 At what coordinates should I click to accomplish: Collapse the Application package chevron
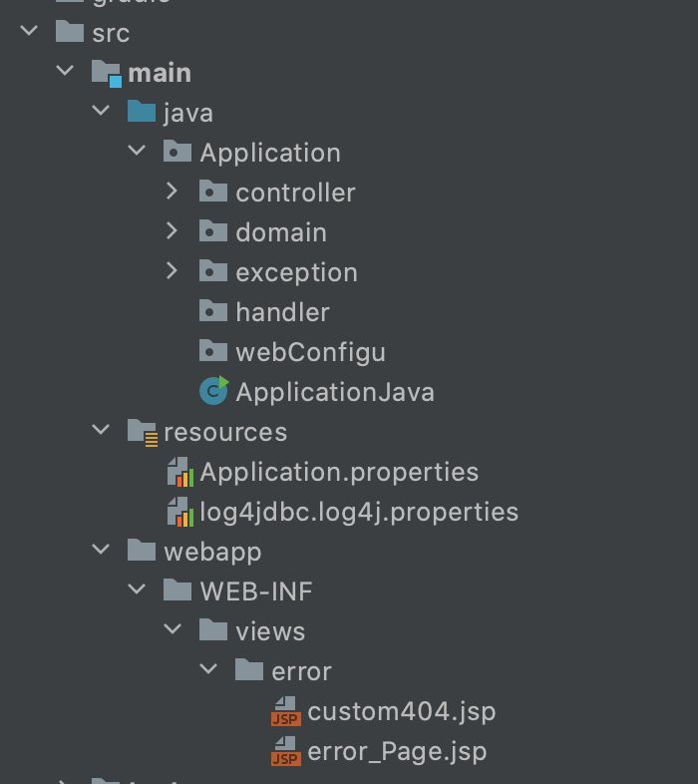point(137,150)
